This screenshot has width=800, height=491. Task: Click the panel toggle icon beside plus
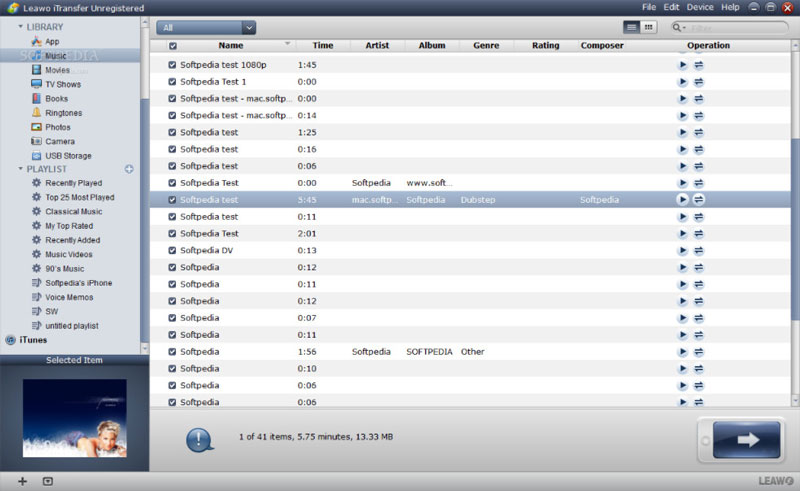[47, 481]
